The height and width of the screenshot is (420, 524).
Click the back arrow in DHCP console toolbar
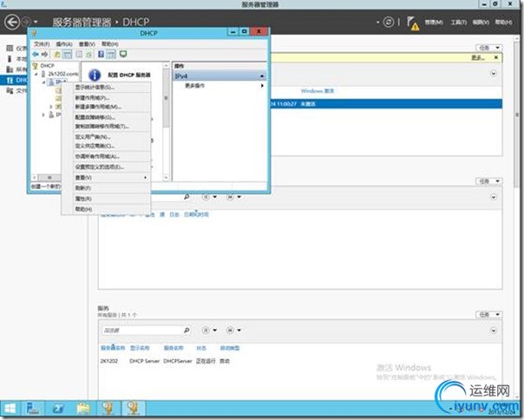click(36, 54)
